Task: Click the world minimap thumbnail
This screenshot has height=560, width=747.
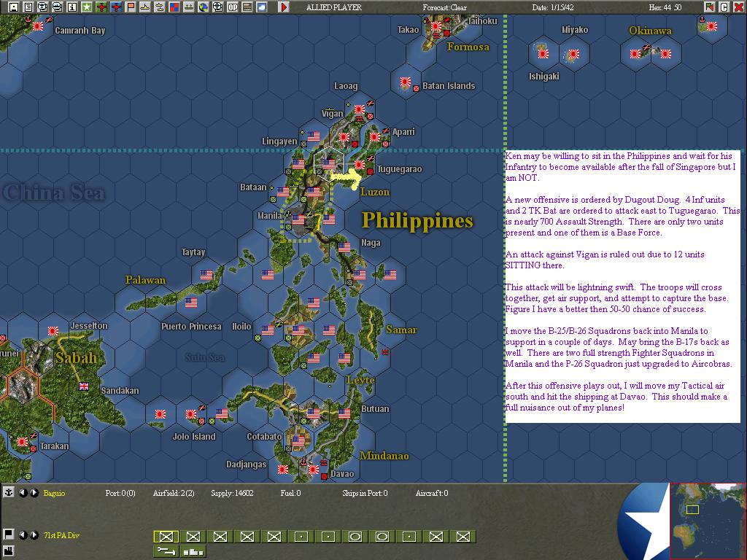Action: pos(708,521)
